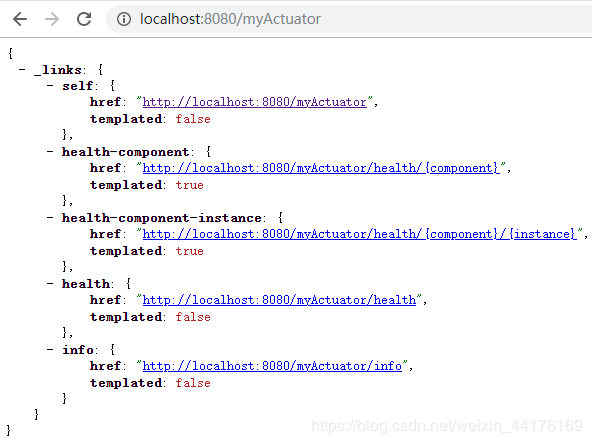Click the health-component key label
Viewport: 592px width, 444px height.
(126, 152)
